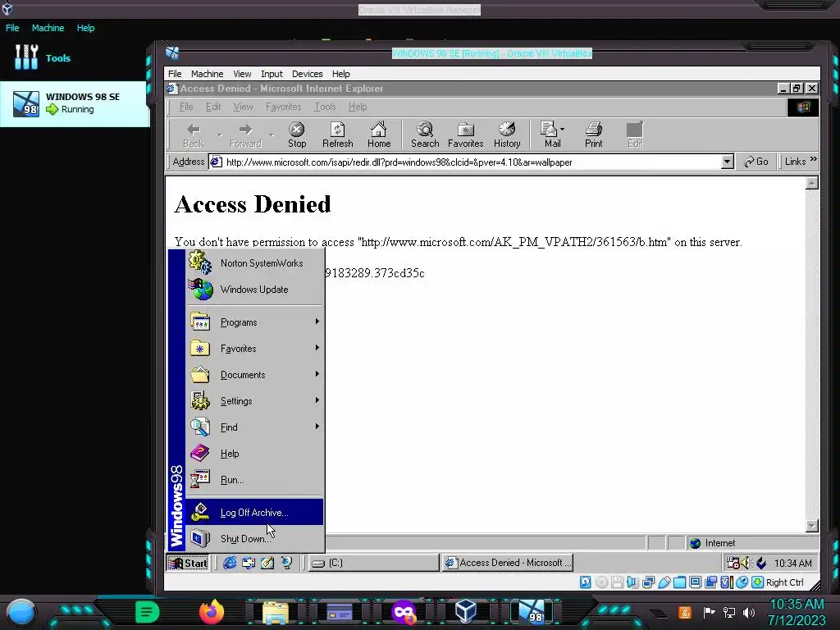840x630 pixels.
Task: Click VirtualBox optical drive status icon
Action: pyautogui.click(x=601, y=582)
